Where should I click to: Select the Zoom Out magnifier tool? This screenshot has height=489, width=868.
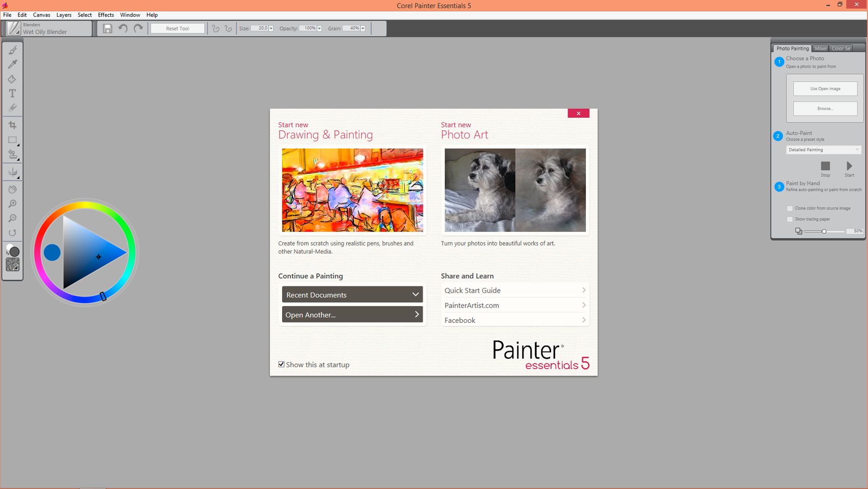pos(13,218)
